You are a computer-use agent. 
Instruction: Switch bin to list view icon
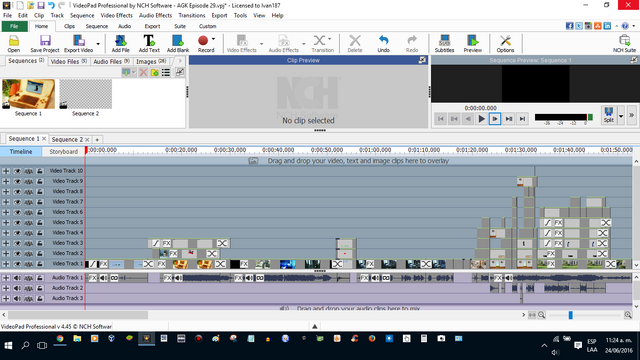point(166,73)
